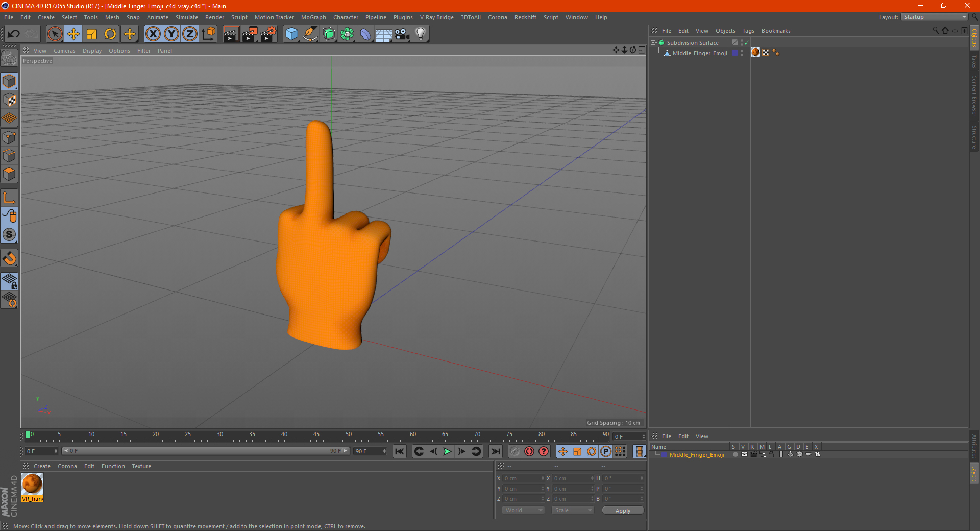Open the spline Pen tool
The height and width of the screenshot is (531, 980).
[310, 34]
